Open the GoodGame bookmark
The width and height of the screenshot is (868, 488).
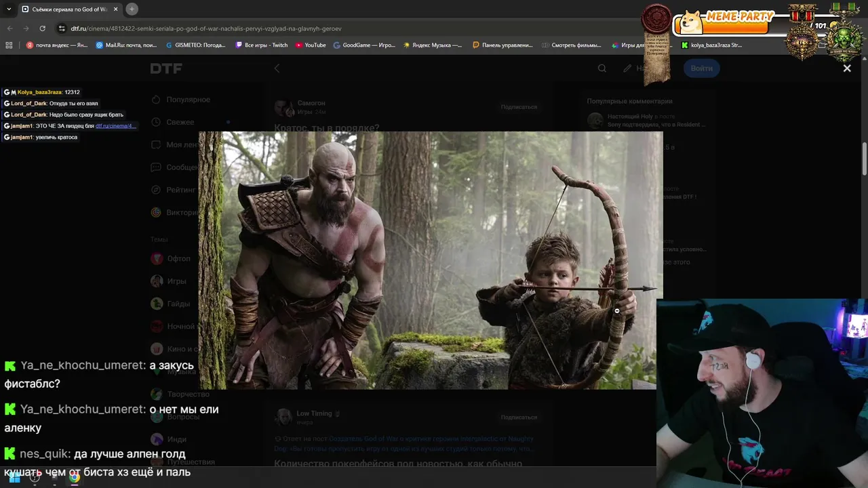click(x=364, y=45)
